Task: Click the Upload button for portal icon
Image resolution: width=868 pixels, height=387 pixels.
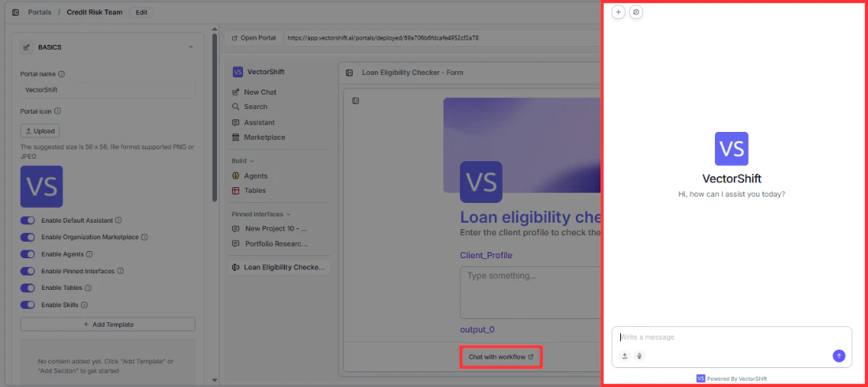Action: 40,131
